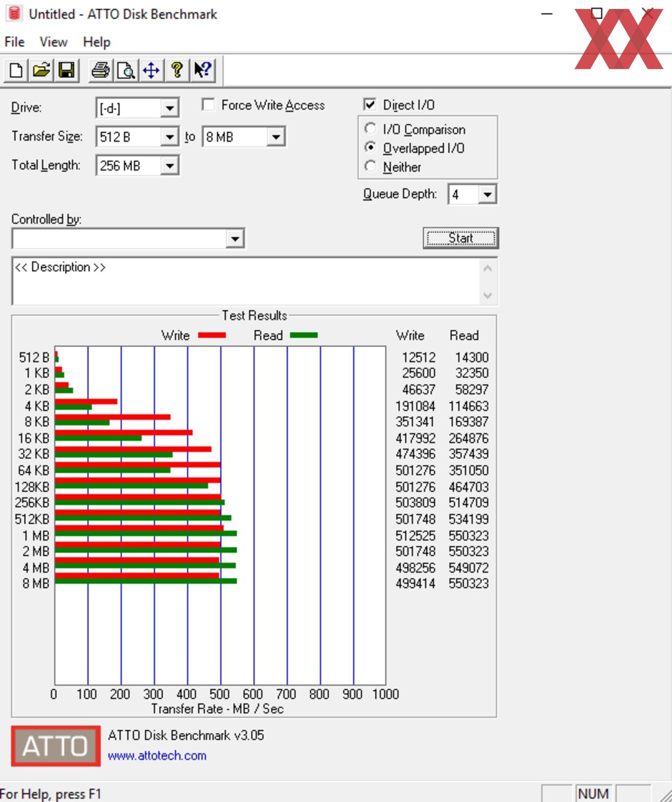Click the description scroll down arrow
The width and height of the screenshot is (672, 802).
[x=488, y=296]
